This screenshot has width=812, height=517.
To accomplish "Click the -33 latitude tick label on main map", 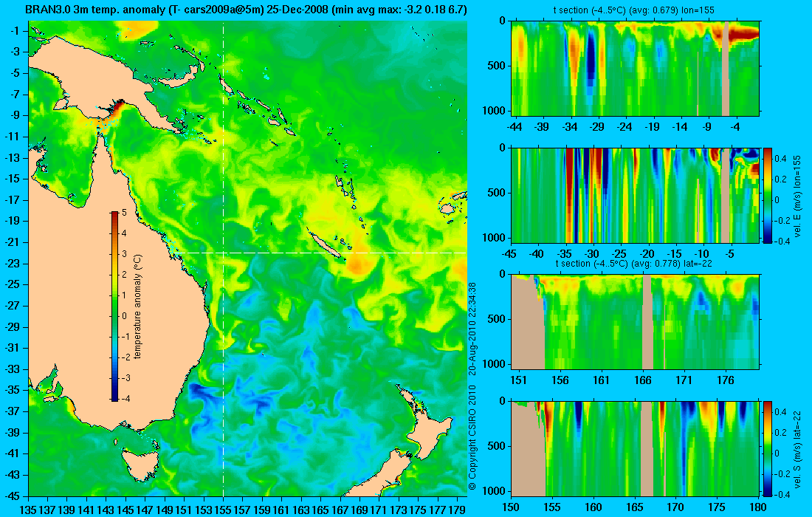I will 12,369.
